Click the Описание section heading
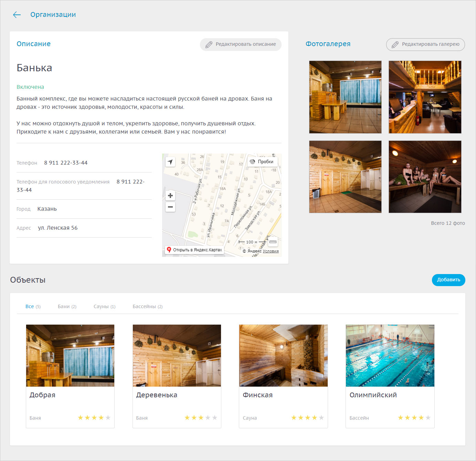The image size is (476, 461). 34,44
